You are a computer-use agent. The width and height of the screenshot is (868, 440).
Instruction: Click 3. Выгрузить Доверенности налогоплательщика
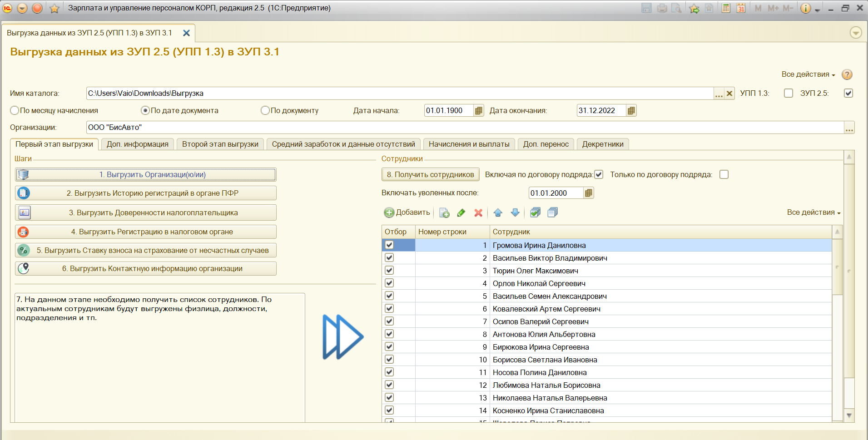[x=146, y=213]
